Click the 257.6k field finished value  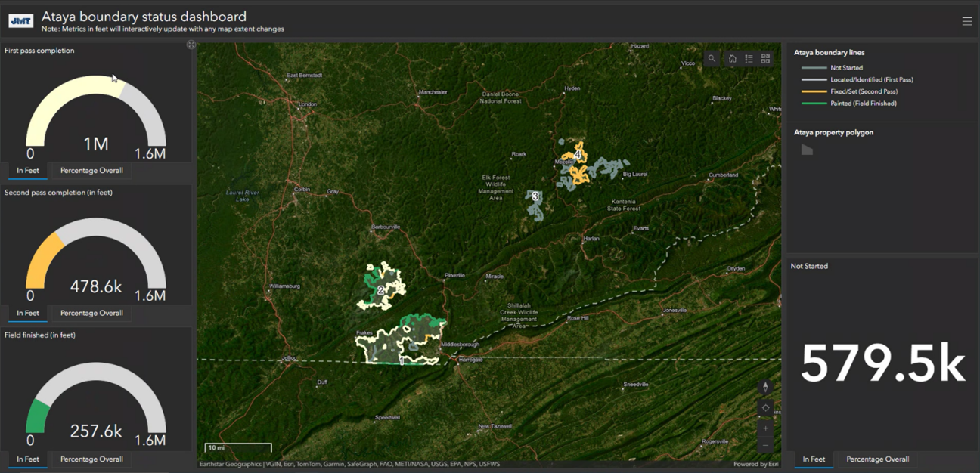(96, 431)
